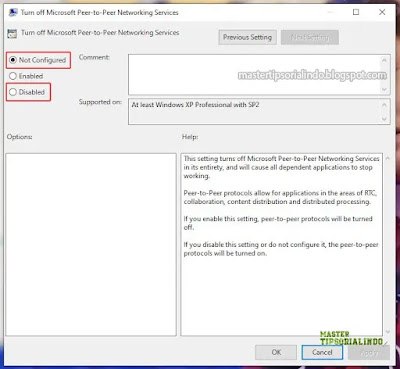Select the Not Configured radio button
Viewport: 400px width, 369px height.
(x=38, y=60)
